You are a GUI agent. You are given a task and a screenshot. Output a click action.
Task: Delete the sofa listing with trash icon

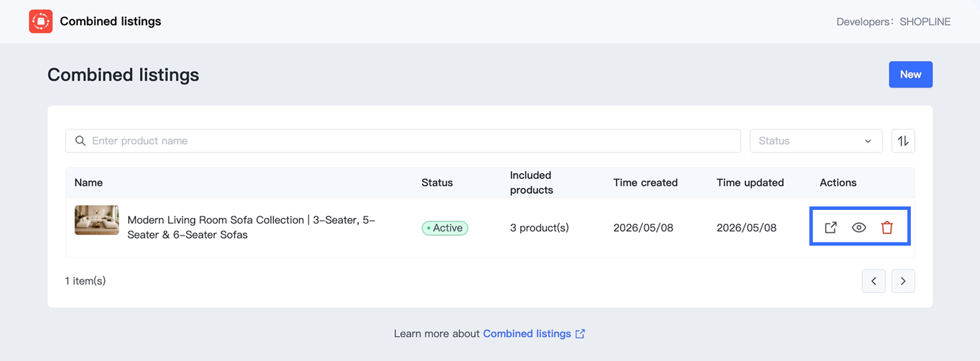point(887,228)
